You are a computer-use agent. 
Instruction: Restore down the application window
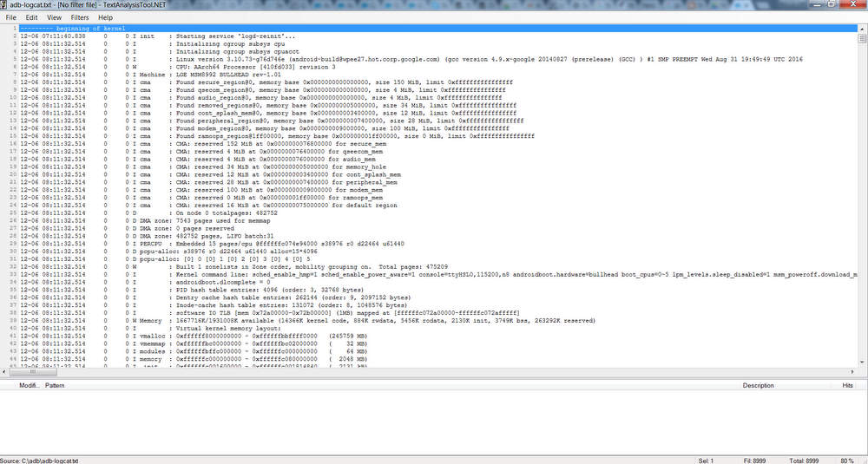pyautogui.click(x=832, y=3)
